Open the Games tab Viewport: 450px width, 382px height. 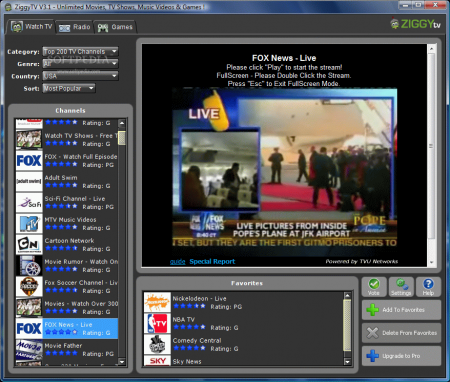click(115, 27)
